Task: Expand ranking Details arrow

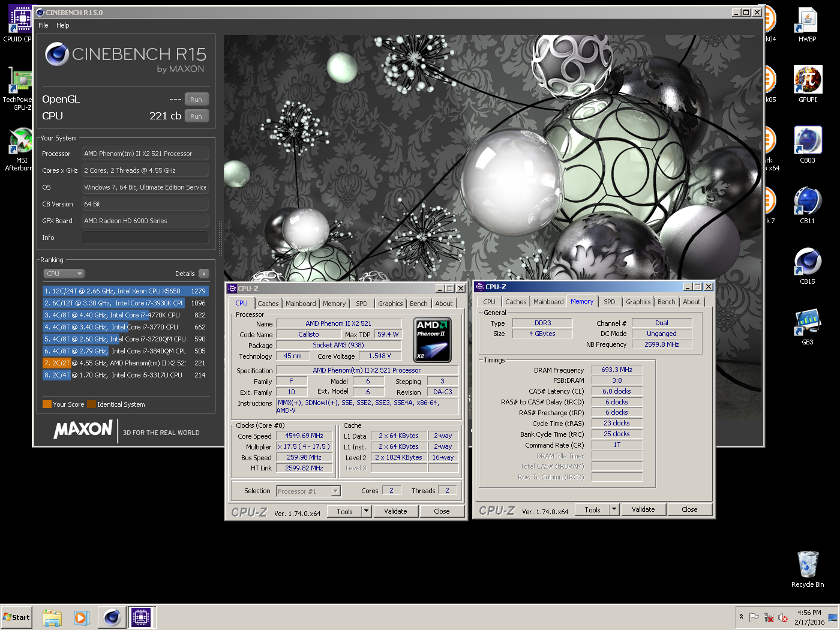Action: pyautogui.click(x=203, y=274)
